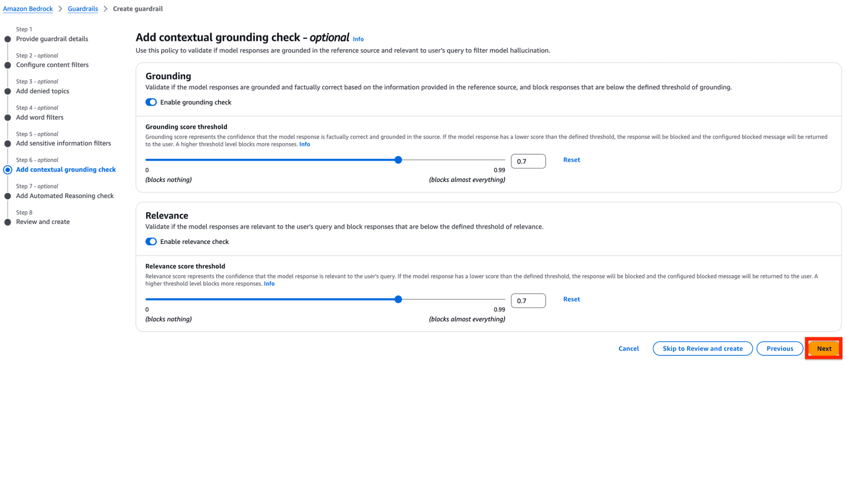Select Step 7 Add Automated Reasoning check

point(64,196)
